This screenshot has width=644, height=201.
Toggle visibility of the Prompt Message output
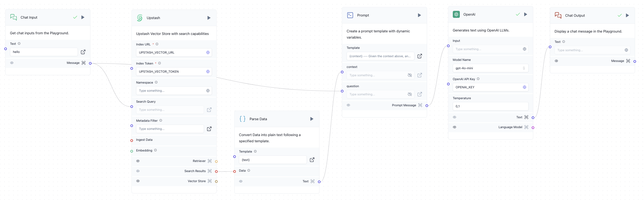click(x=349, y=105)
